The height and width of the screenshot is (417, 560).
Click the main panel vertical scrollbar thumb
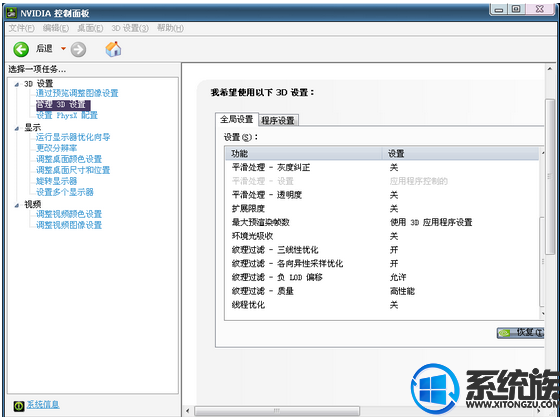[x=550, y=177]
